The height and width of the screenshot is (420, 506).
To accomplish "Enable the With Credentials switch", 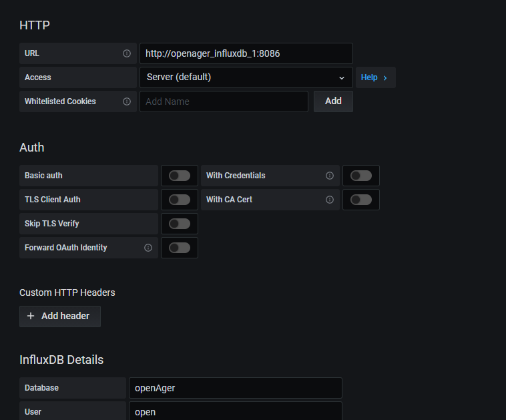I will point(360,176).
